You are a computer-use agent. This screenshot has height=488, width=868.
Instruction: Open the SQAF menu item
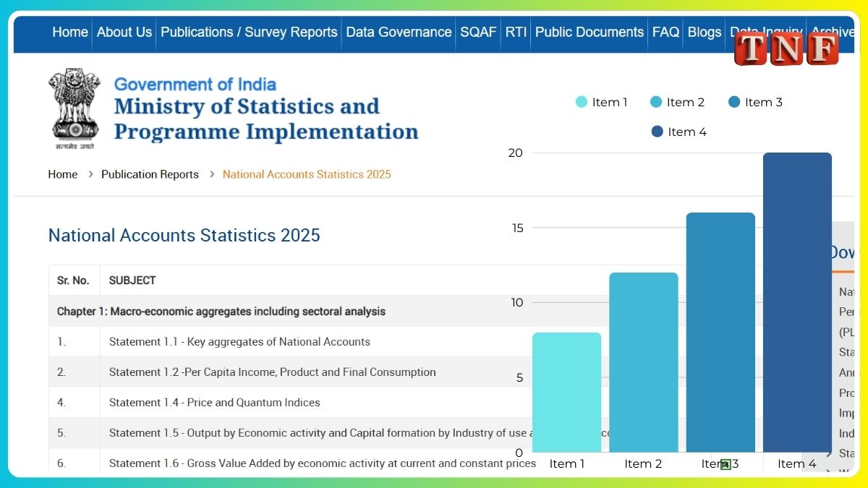point(478,33)
